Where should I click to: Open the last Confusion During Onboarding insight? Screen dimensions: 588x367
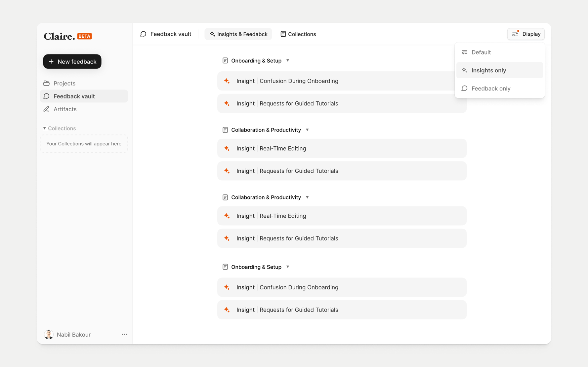[x=342, y=287]
